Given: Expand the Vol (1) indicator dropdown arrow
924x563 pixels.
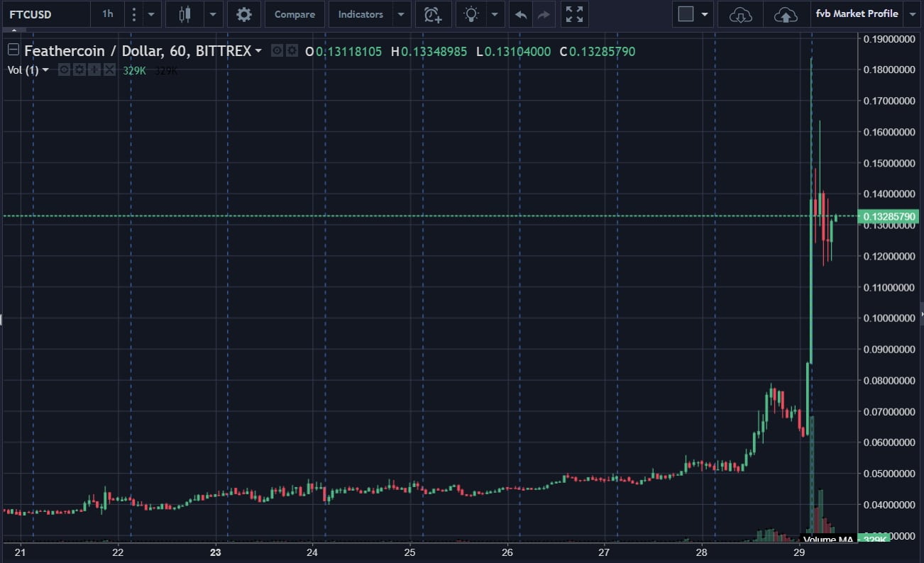Looking at the screenshot, I should 45,69.
